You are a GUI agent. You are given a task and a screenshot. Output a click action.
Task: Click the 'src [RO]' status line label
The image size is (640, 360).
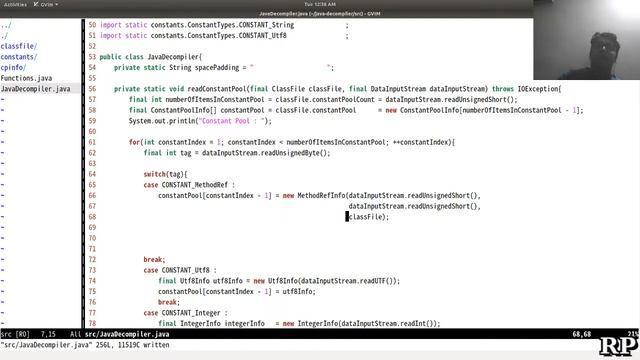tap(15, 334)
